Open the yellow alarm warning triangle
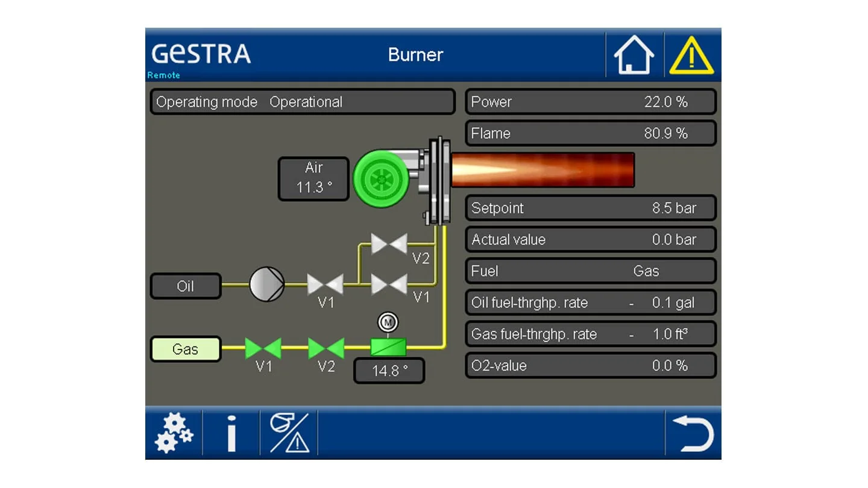 click(691, 55)
